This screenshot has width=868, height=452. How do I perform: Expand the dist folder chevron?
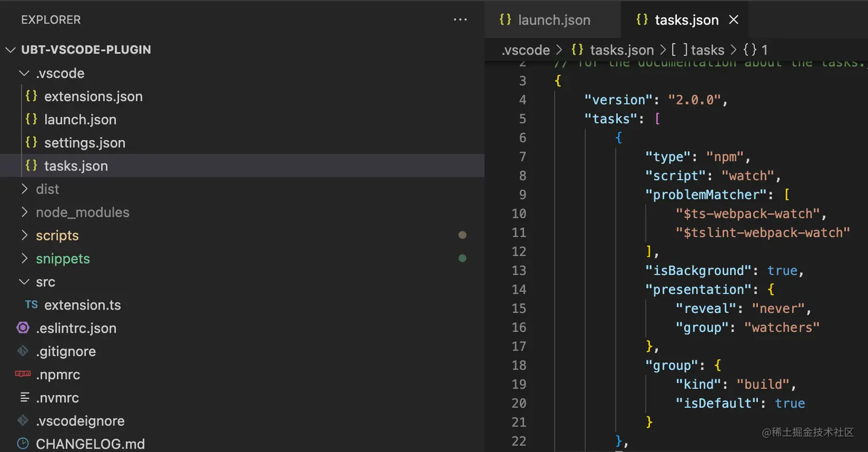[24, 189]
